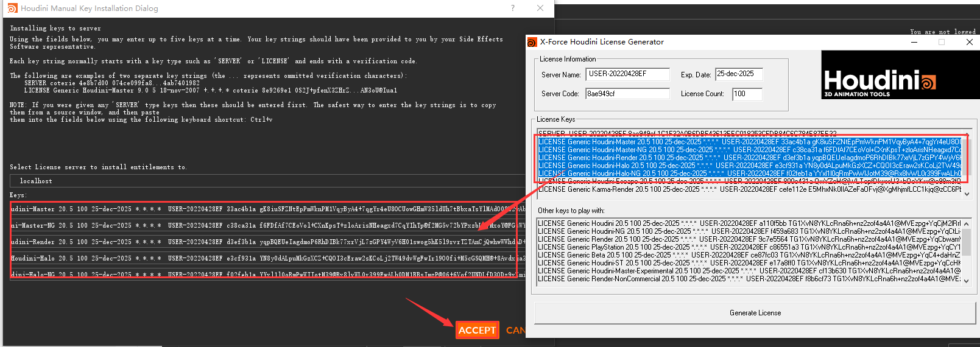
Task: Click the X-Force License Generator title bar icon
Action: 532,42
